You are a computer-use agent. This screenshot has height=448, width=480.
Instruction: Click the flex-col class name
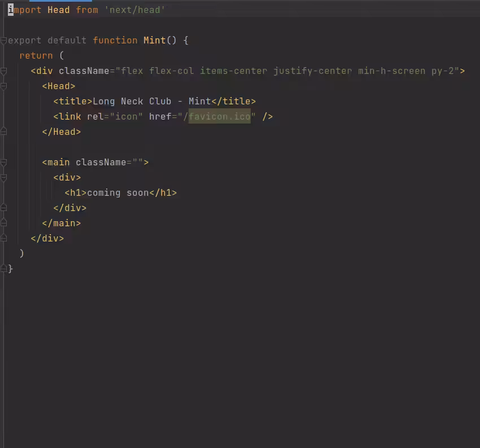[172, 71]
